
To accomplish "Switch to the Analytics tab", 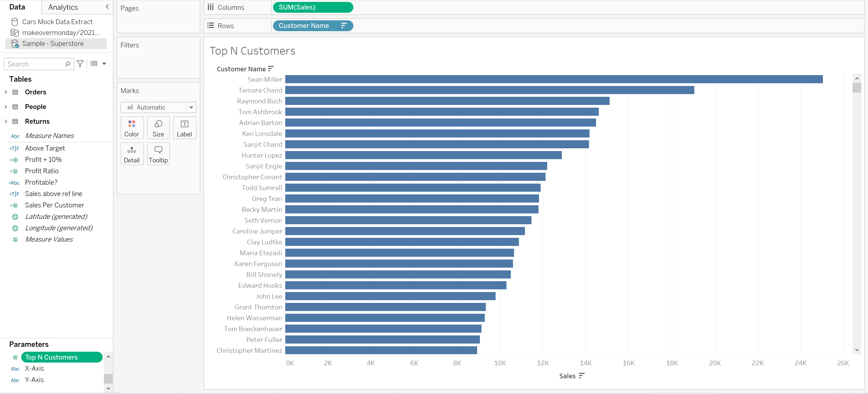I will coord(63,7).
